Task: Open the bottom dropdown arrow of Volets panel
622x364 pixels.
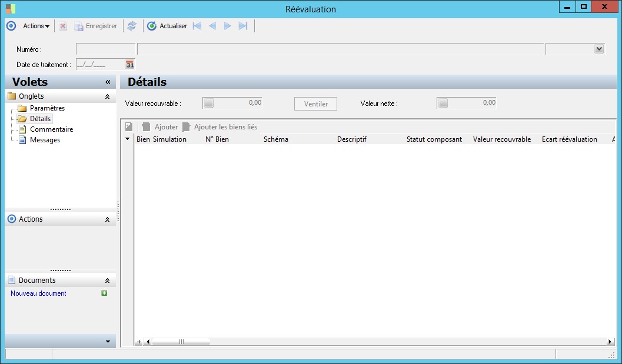Action: click(108, 342)
